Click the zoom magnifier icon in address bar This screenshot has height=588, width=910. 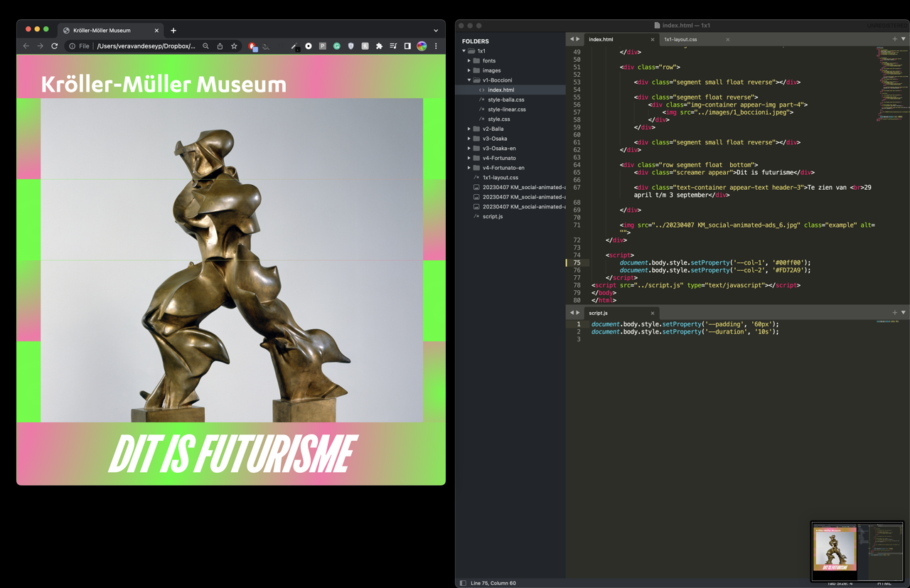[206, 46]
